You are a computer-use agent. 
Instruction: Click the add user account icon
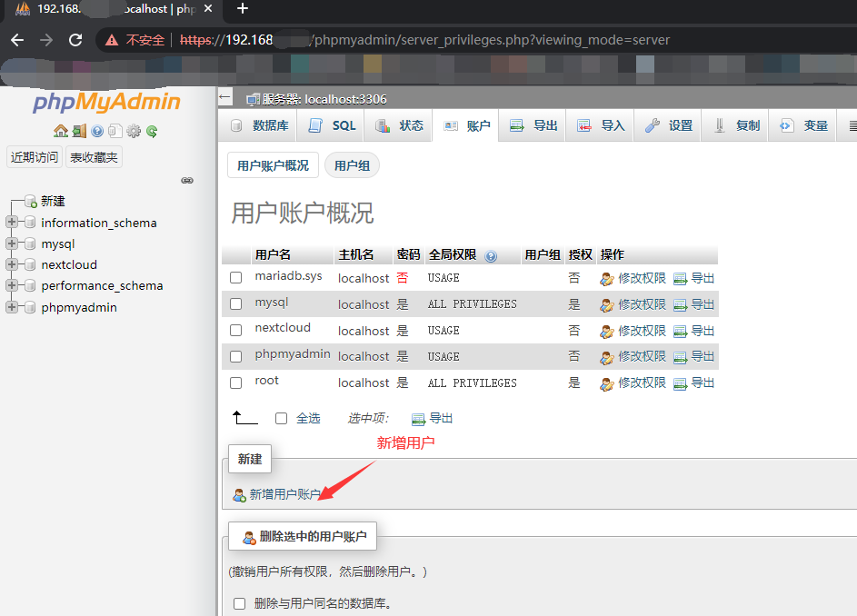point(239,495)
